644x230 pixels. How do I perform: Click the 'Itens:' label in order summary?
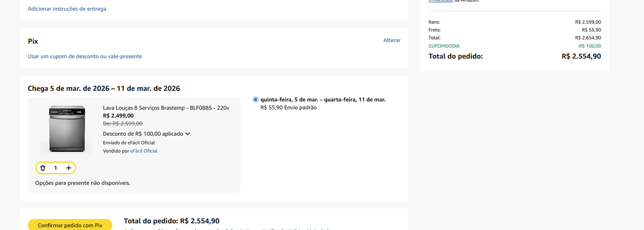[434, 22]
